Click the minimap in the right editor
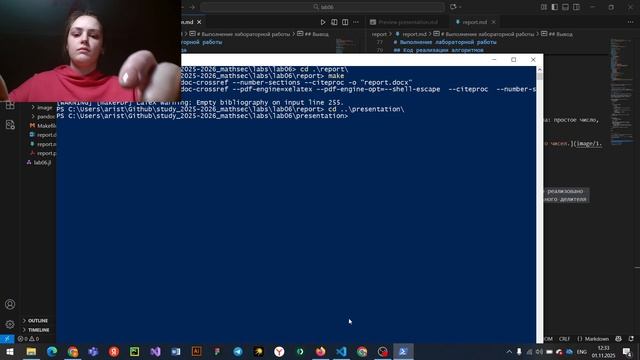 click(622, 92)
